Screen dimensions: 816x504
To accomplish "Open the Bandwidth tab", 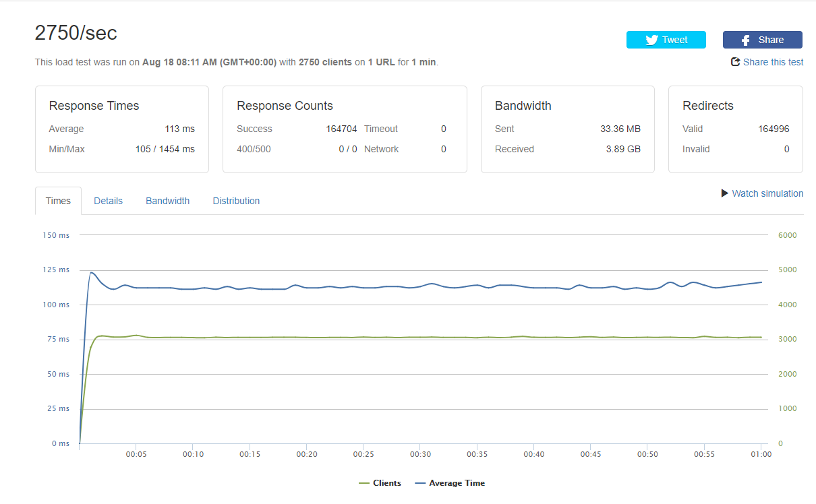I will pos(167,201).
